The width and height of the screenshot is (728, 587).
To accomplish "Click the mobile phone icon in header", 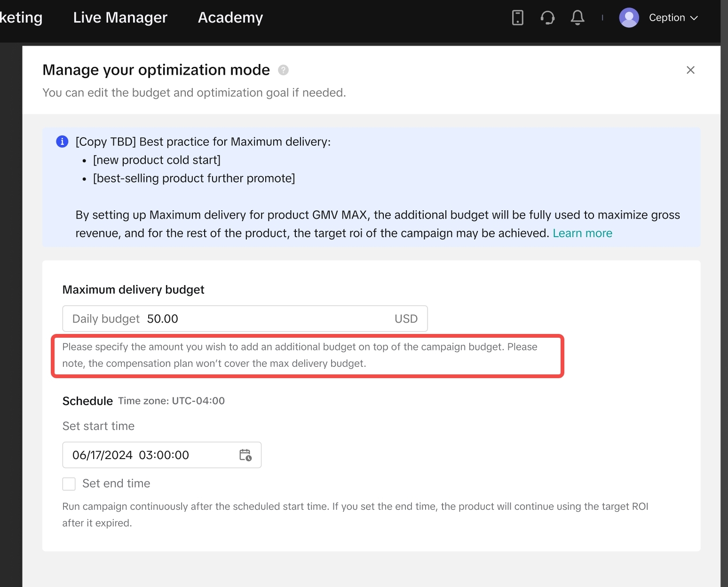I will (x=517, y=18).
